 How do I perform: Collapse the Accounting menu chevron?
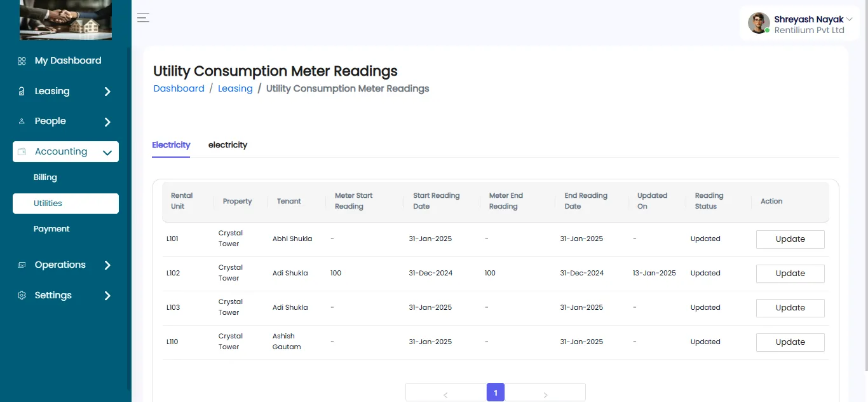[x=107, y=153]
